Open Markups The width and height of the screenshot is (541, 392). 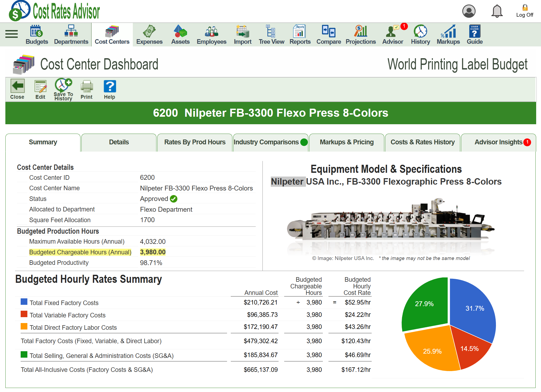(x=448, y=35)
